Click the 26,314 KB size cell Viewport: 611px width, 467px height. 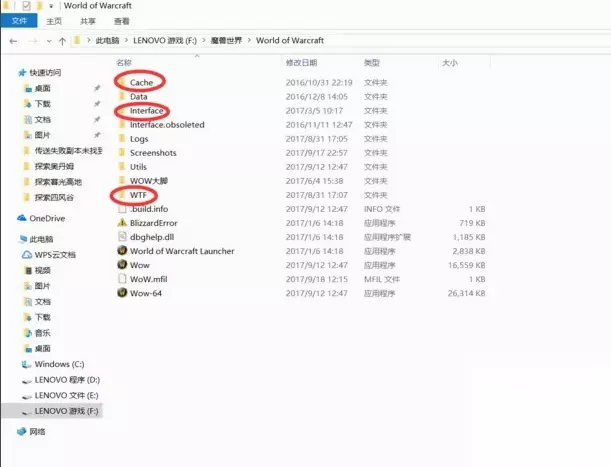click(x=466, y=293)
